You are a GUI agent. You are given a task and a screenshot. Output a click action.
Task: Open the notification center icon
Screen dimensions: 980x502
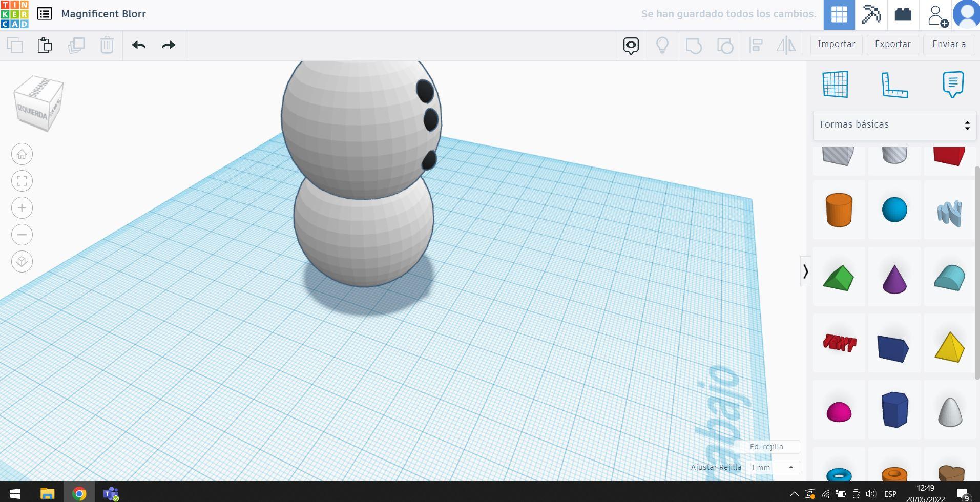point(963,494)
